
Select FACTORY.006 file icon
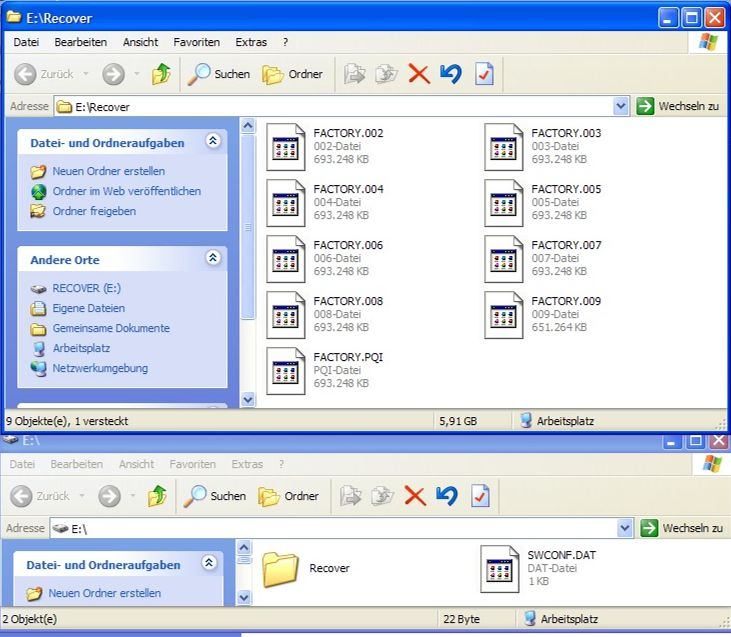coord(286,259)
